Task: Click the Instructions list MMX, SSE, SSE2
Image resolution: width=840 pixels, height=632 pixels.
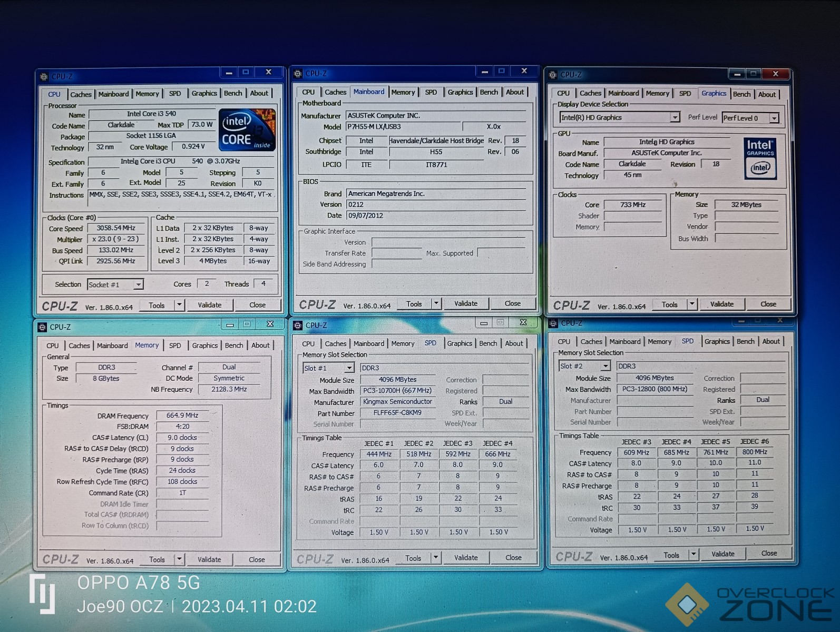Action: pos(181,194)
